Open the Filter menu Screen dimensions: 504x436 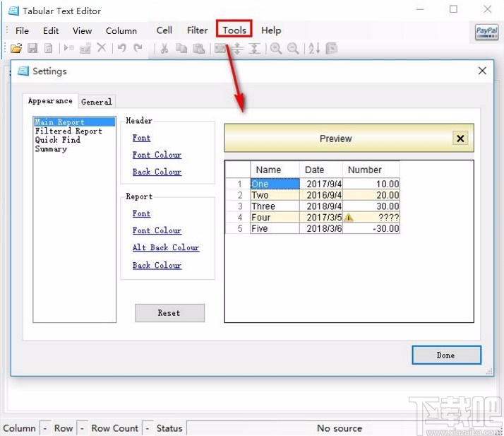[198, 30]
